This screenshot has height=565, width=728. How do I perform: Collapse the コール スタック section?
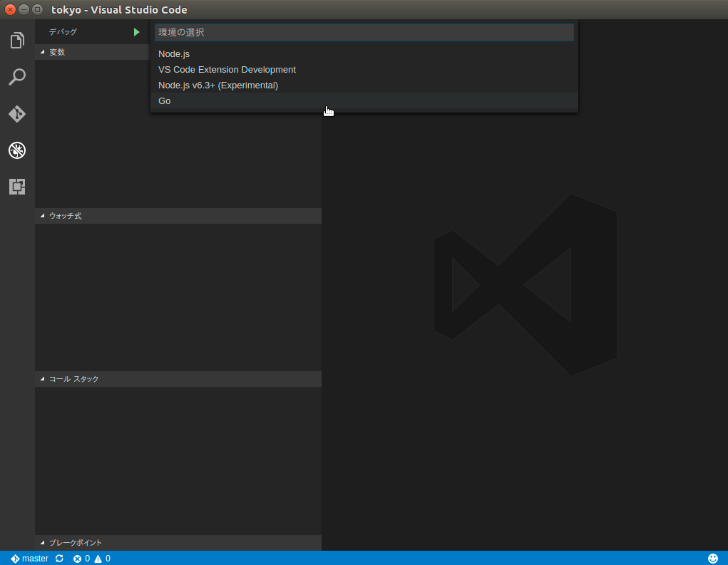click(x=178, y=379)
